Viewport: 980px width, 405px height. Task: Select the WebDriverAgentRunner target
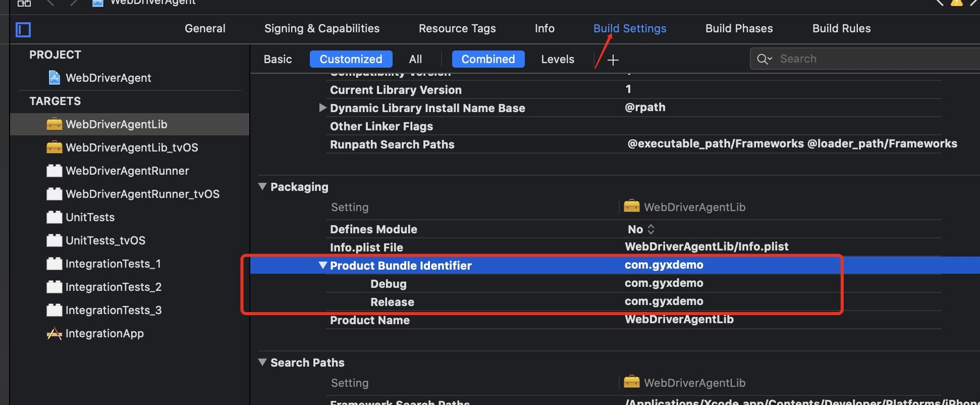(130, 171)
